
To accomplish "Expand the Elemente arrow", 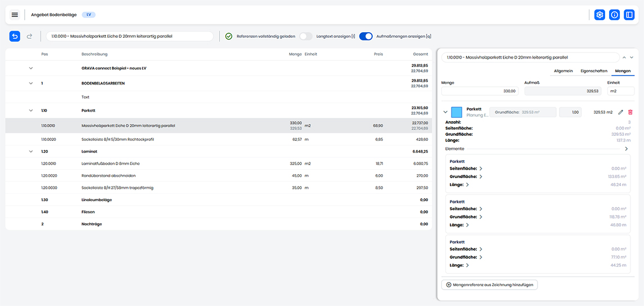I will click(627, 149).
